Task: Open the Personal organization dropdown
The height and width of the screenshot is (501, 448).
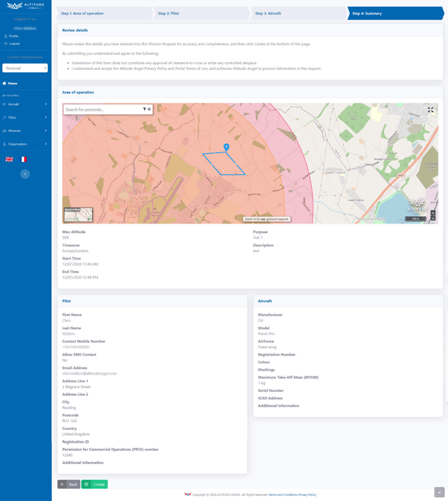Action: coord(25,68)
